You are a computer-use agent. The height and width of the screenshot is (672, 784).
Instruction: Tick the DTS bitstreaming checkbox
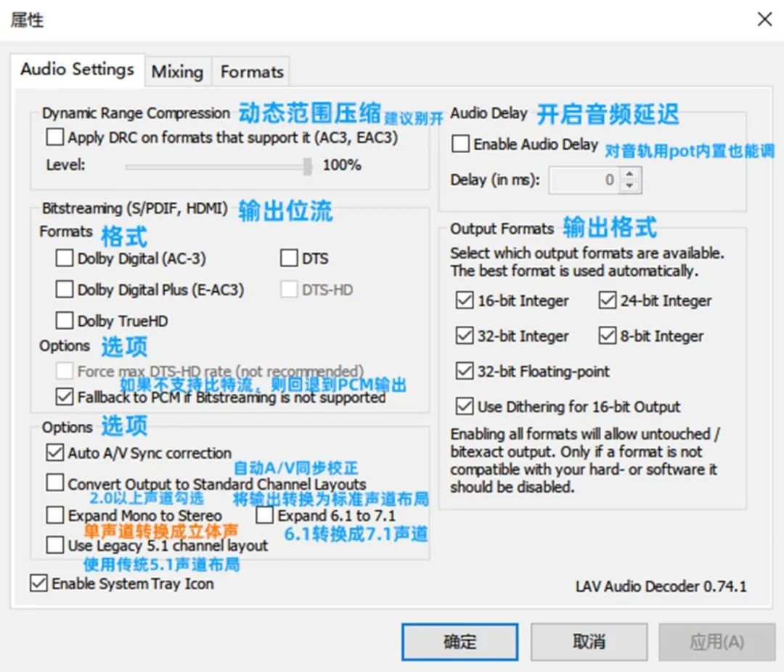289,258
